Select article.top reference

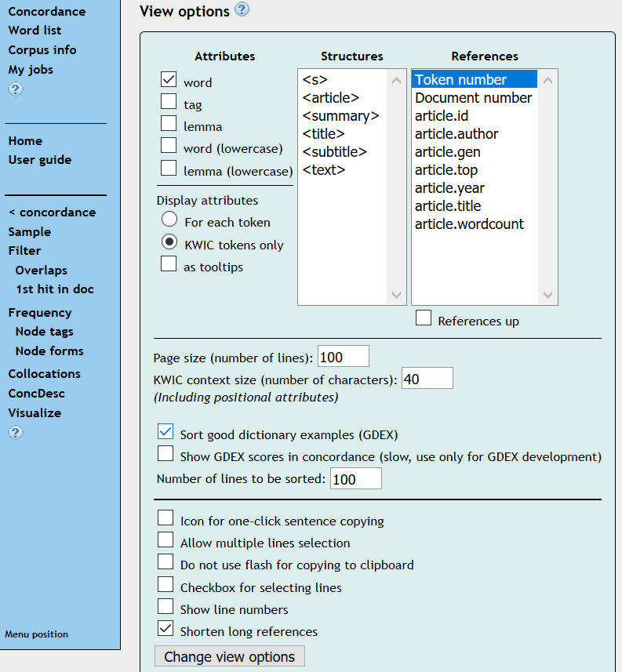[474, 169]
